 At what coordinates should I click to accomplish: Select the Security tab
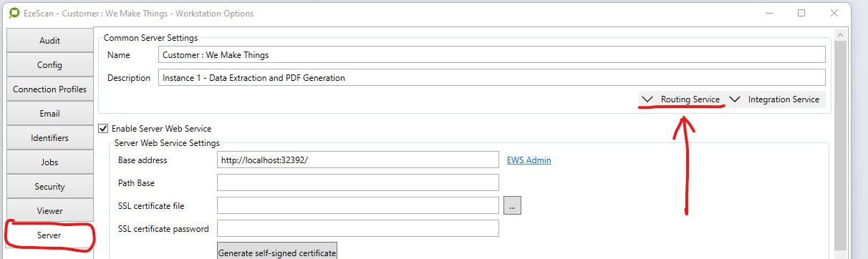[49, 187]
